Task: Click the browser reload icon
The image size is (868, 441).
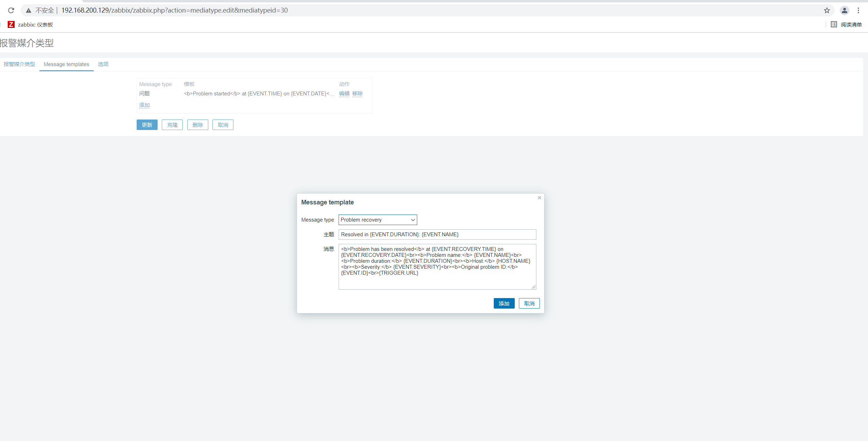Action: (x=11, y=10)
